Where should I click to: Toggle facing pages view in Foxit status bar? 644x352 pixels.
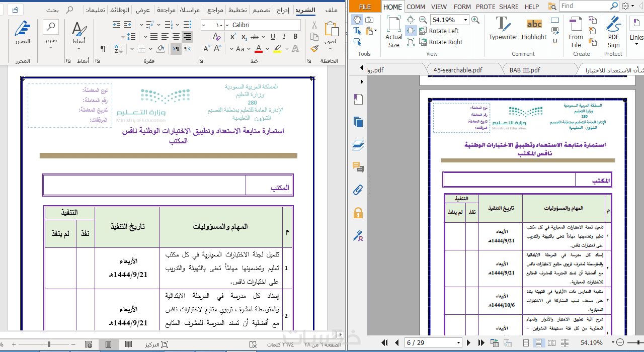[551, 343]
